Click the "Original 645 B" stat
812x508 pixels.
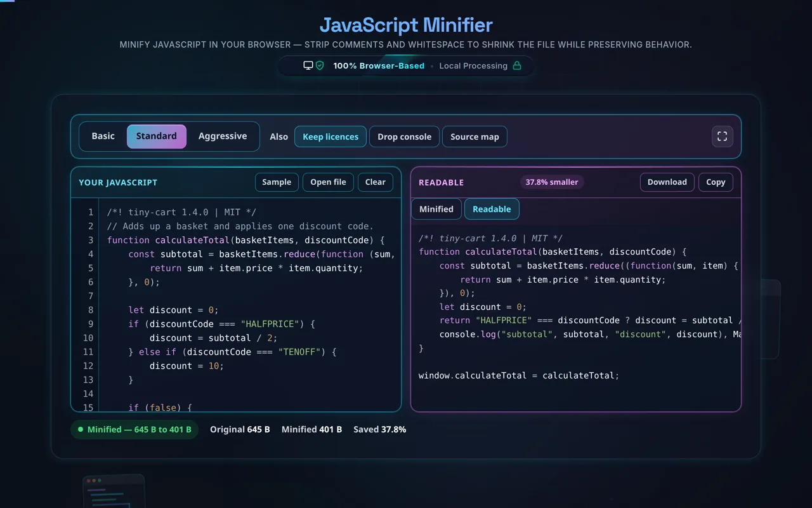[x=240, y=430]
